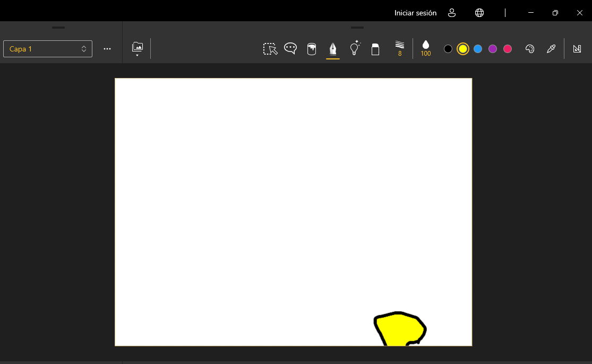Open the globe language icon

[x=479, y=13]
